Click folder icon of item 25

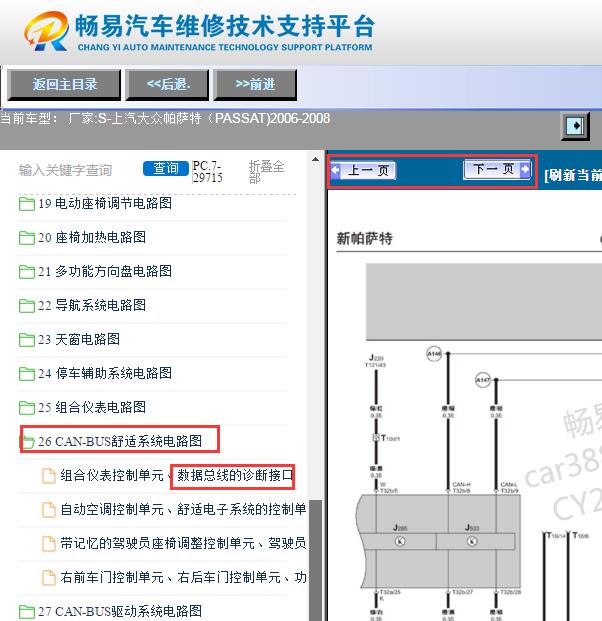[27, 408]
